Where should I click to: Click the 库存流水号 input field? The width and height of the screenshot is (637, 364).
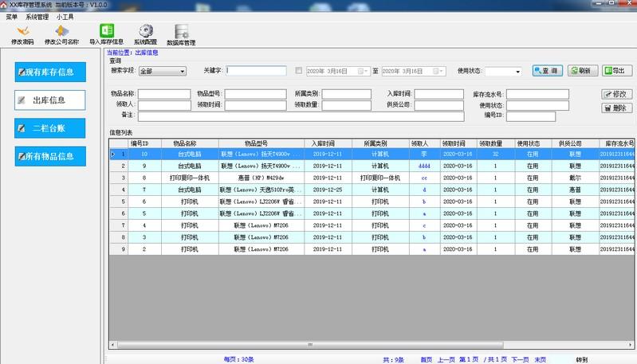coord(538,94)
